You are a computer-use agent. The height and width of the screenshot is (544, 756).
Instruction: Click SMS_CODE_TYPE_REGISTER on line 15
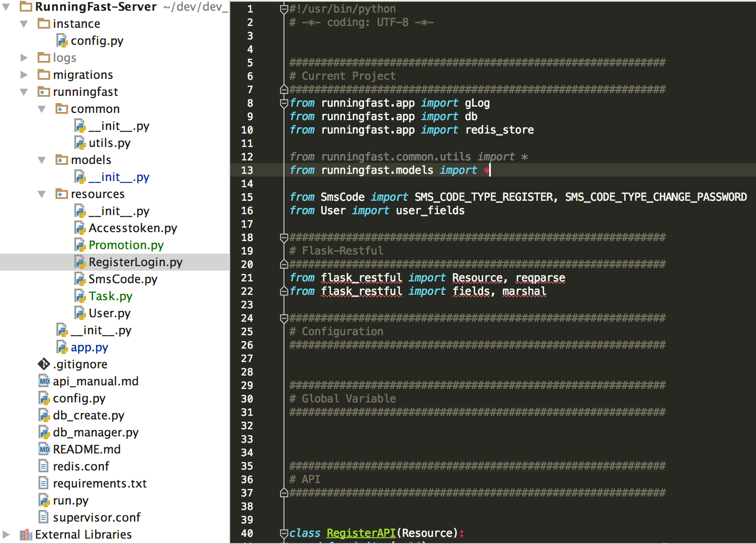484,197
